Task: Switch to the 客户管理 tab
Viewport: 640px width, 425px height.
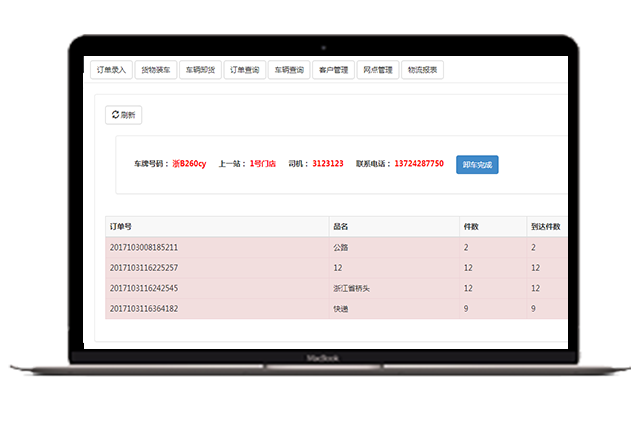Action: (x=333, y=70)
